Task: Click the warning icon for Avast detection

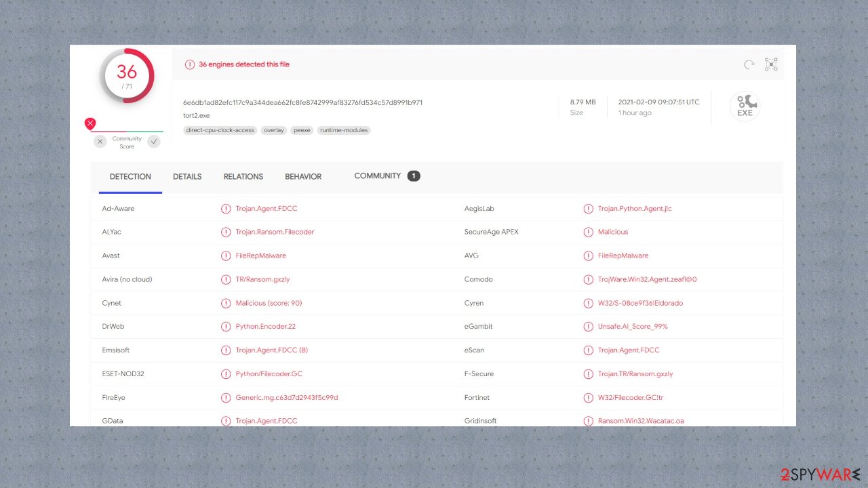Action: tap(226, 256)
